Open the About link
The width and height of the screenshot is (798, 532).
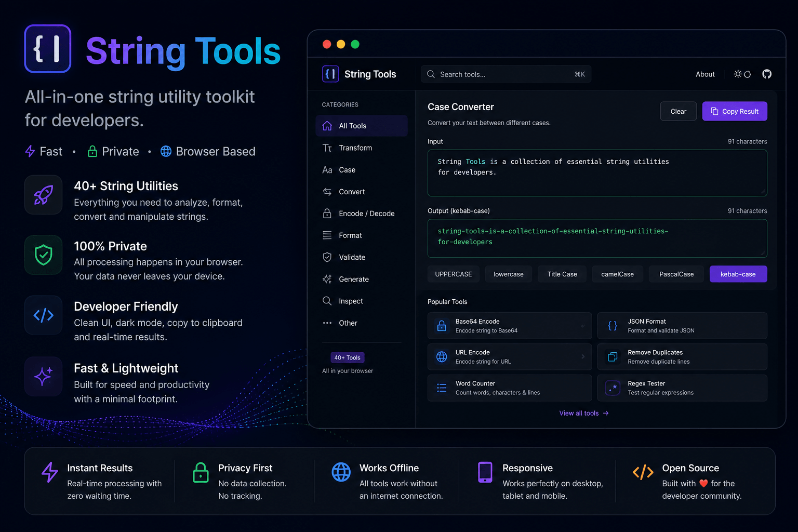pyautogui.click(x=705, y=74)
